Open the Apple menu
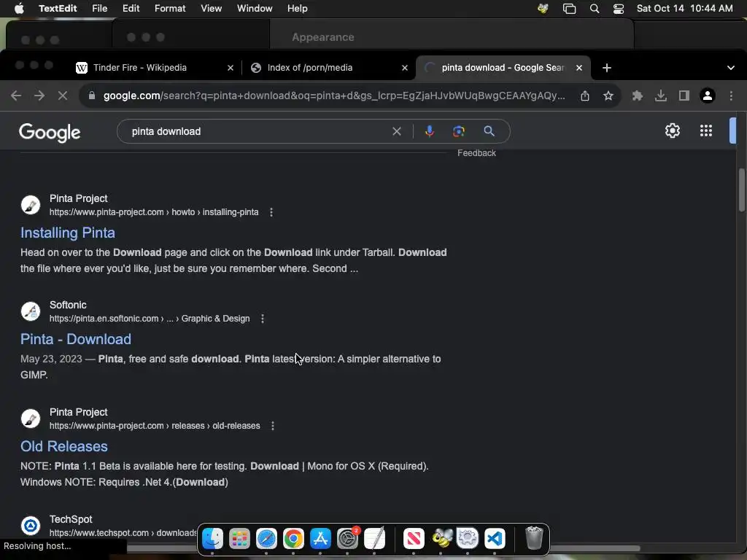 (18, 8)
